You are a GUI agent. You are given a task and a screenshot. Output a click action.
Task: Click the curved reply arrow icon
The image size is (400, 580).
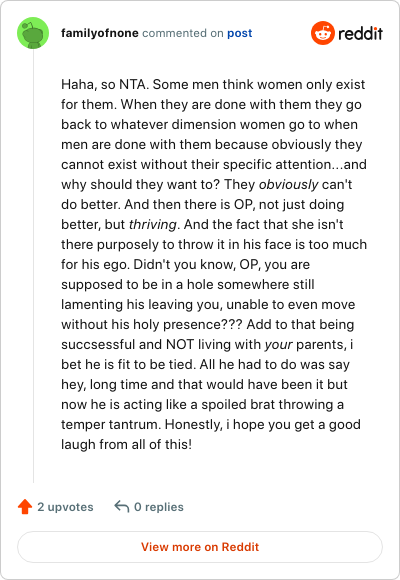tap(122, 506)
